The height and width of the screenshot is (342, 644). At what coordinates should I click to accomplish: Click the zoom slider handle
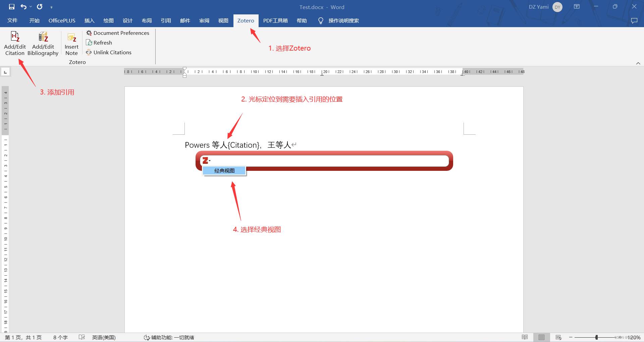click(x=596, y=337)
